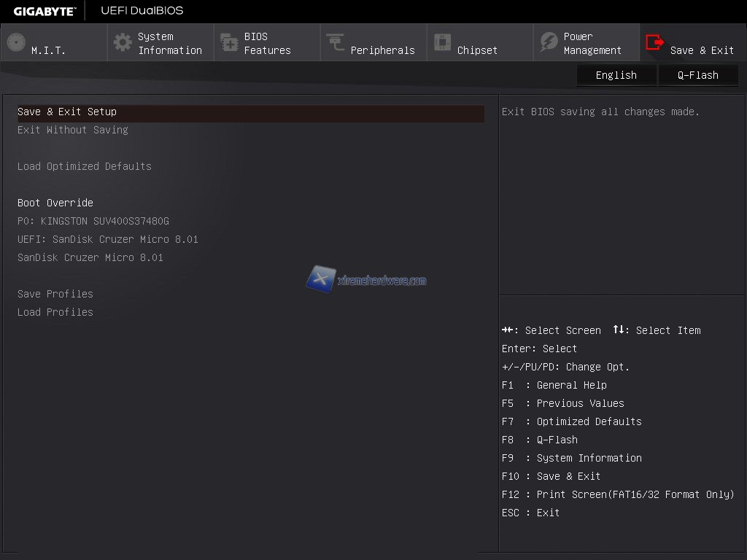Click the Chipset tab icon
The image size is (747, 560).
tap(442, 42)
